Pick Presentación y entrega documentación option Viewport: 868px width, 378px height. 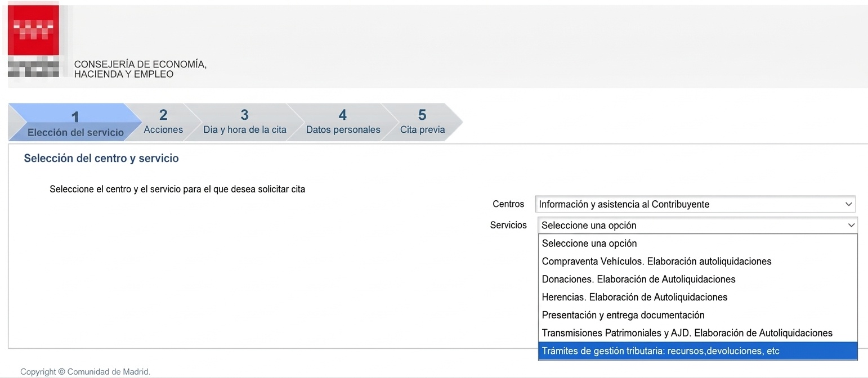click(x=697, y=315)
